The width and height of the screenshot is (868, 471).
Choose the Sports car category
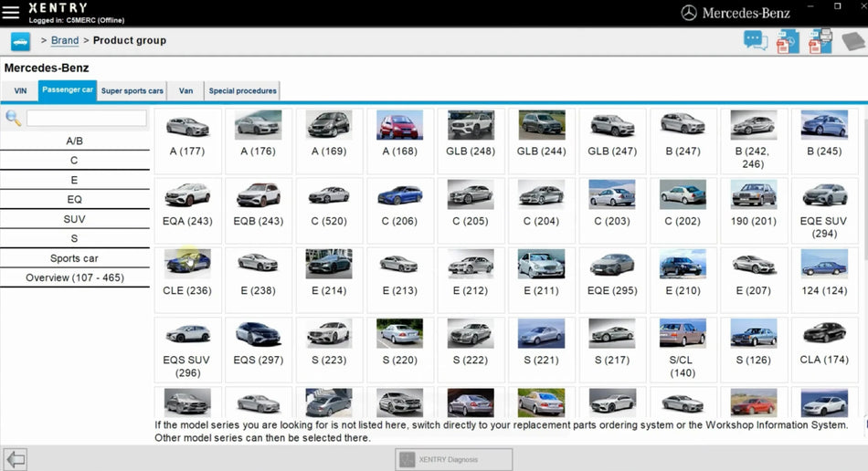[x=74, y=258]
